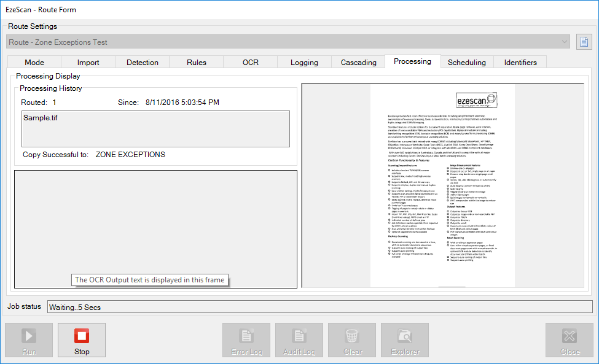The image size is (599, 364).
Task: Click the Run button
Action: click(x=29, y=340)
